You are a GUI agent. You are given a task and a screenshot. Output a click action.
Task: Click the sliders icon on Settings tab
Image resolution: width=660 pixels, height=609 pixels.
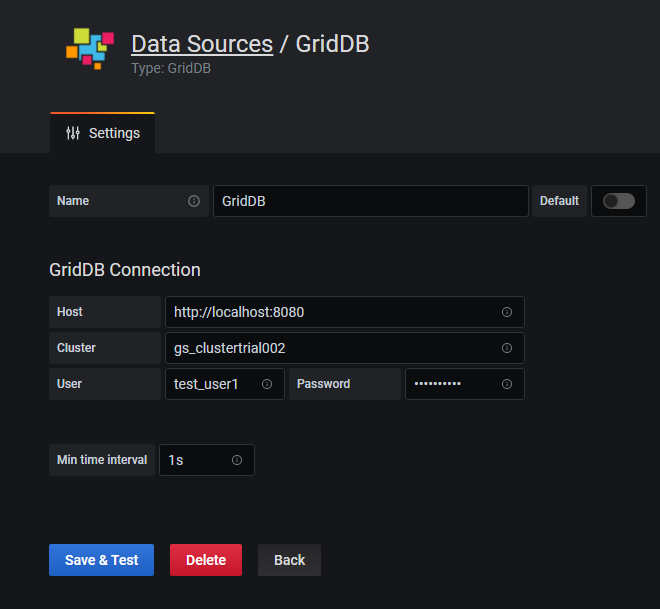click(x=73, y=133)
